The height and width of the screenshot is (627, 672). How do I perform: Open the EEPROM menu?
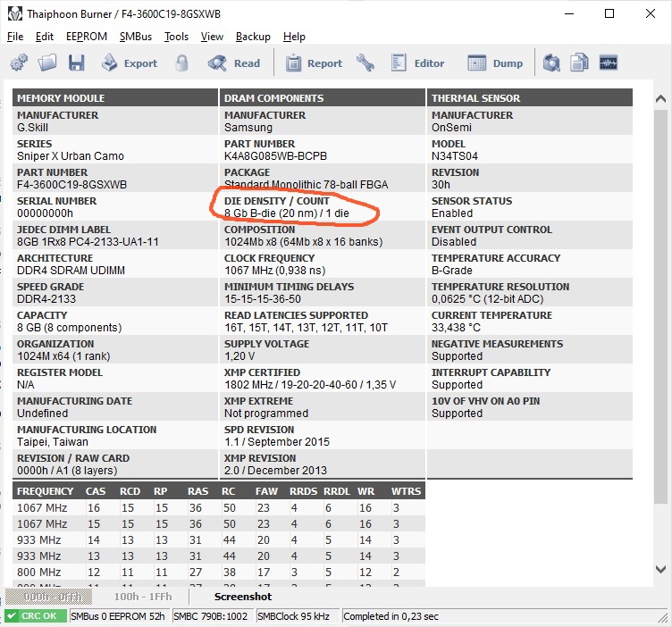(87, 37)
